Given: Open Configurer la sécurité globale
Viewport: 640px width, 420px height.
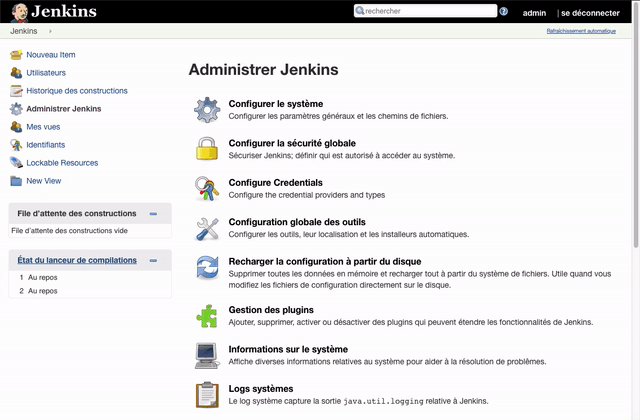Looking at the screenshot, I should (292, 143).
